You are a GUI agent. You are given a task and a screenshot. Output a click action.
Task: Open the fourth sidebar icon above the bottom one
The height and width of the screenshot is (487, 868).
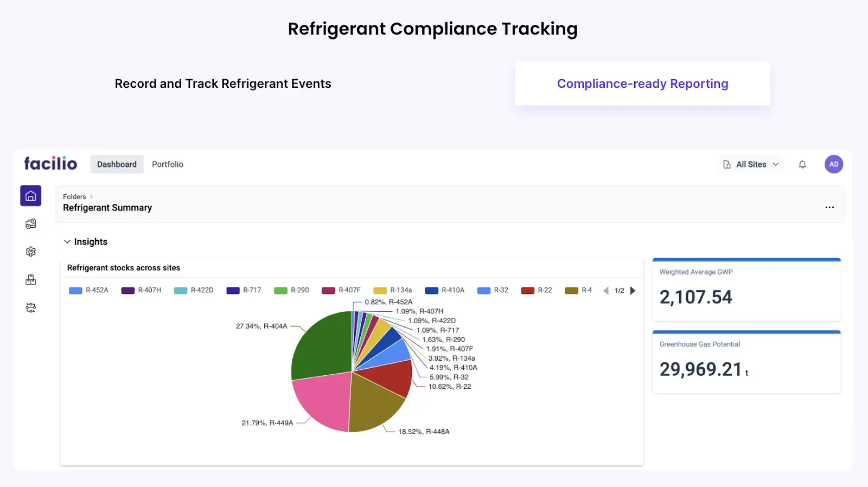(x=31, y=280)
